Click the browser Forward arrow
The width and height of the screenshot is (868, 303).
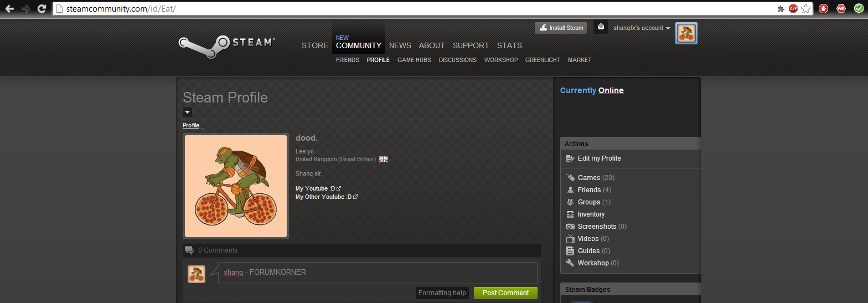point(25,8)
